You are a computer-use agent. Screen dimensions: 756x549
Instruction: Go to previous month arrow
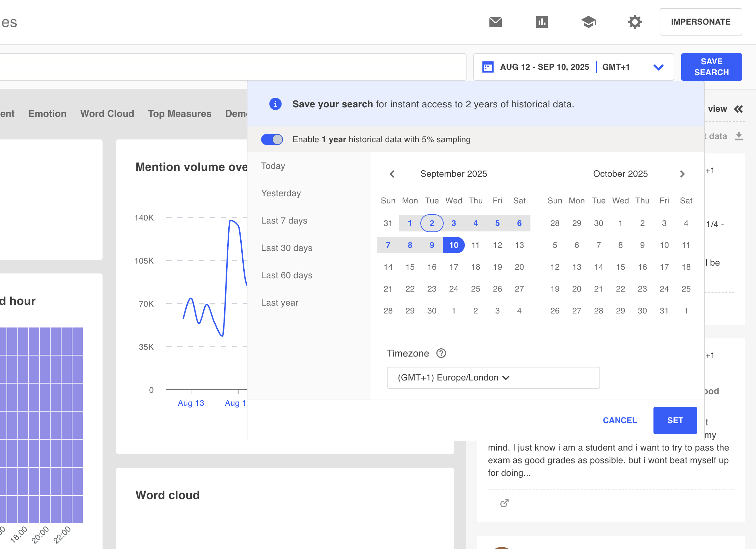coord(392,174)
